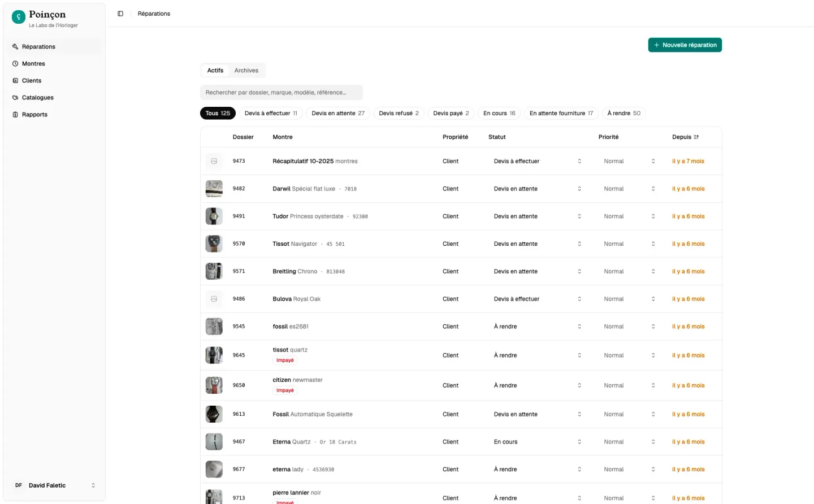Open the citizen newmaster thumbnail
The image size is (814, 504).
[214, 385]
